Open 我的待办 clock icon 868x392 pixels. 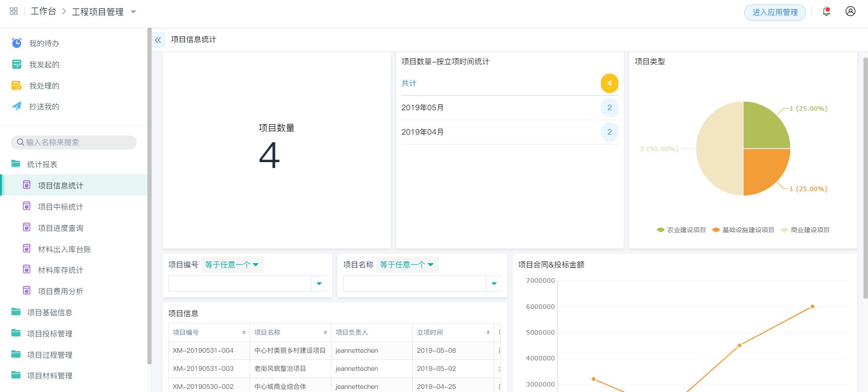point(17,43)
